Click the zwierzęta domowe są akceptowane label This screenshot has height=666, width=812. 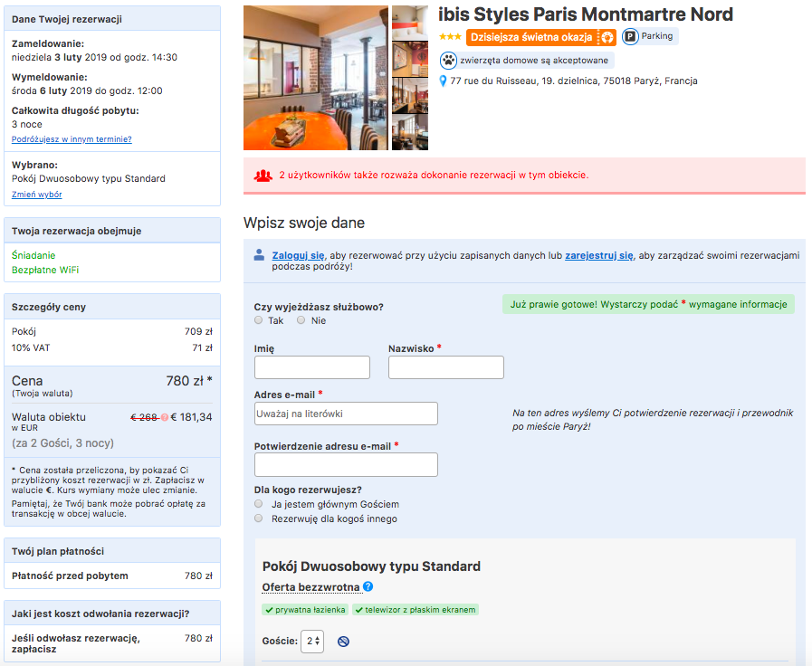point(534,61)
